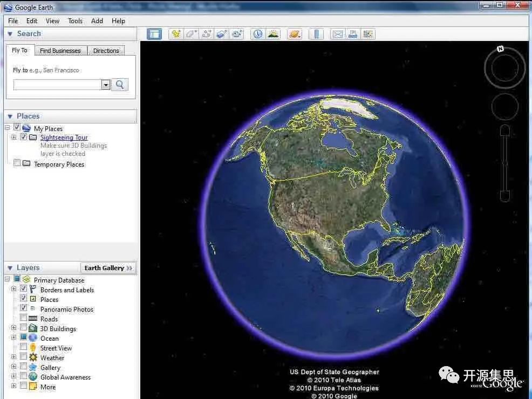
Task: Expand the Borders and Labels node
Action: click(x=14, y=289)
